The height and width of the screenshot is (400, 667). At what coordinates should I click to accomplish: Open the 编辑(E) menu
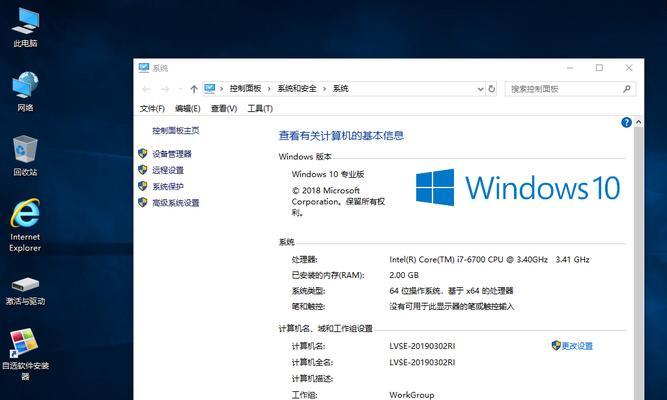tap(188, 109)
